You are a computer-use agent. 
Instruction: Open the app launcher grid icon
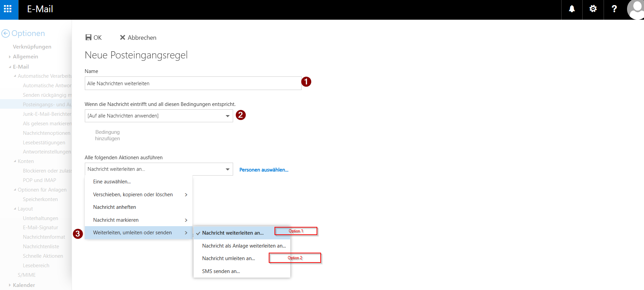(8, 9)
